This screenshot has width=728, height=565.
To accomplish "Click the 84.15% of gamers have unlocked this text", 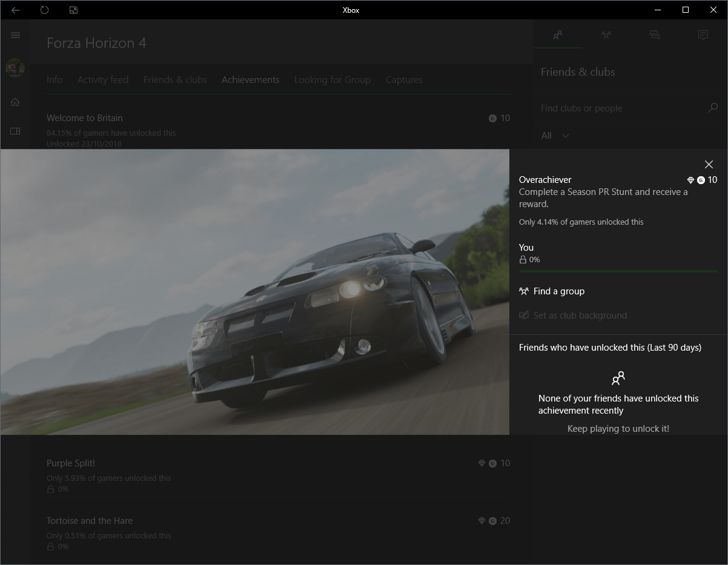I will [x=111, y=133].
